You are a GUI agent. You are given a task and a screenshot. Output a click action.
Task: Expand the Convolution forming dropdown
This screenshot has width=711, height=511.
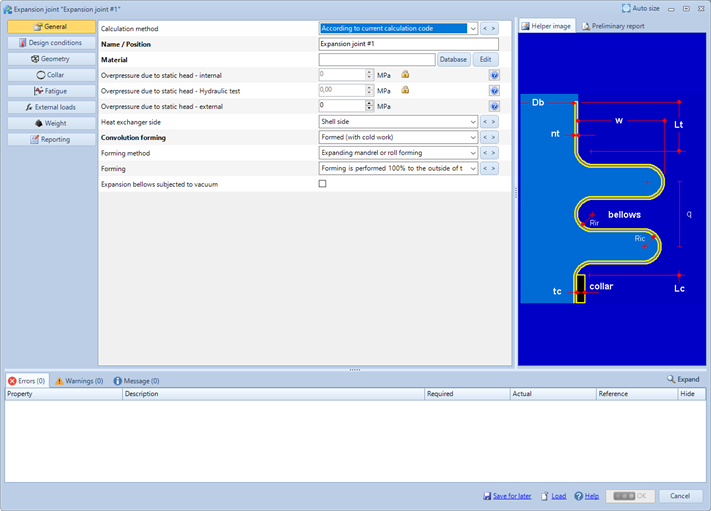472,137
